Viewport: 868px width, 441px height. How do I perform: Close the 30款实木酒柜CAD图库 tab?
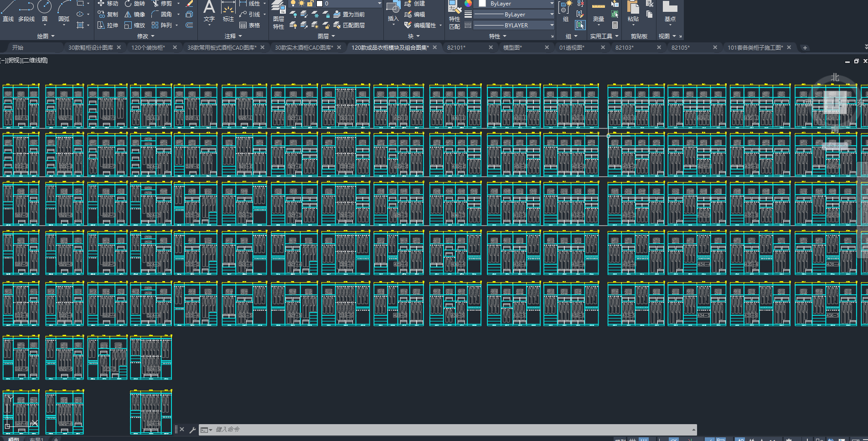pyautogui.click(x=339, y=47)
